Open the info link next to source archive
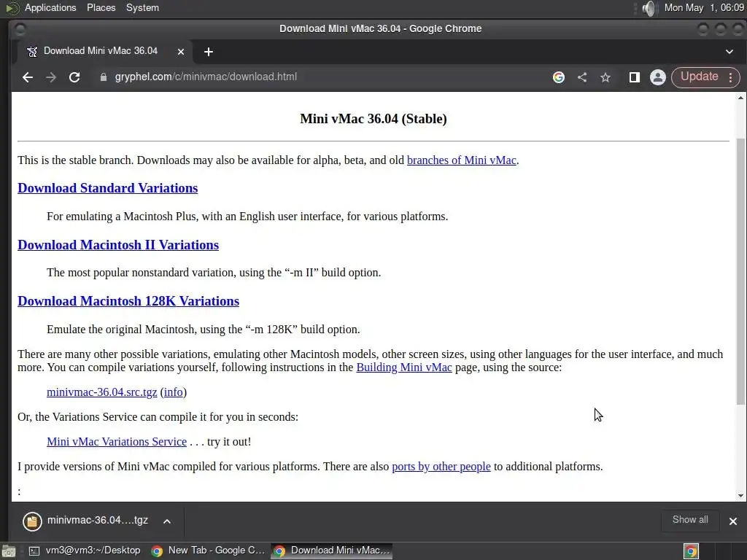The image size is (747, 560). point(174,392)
